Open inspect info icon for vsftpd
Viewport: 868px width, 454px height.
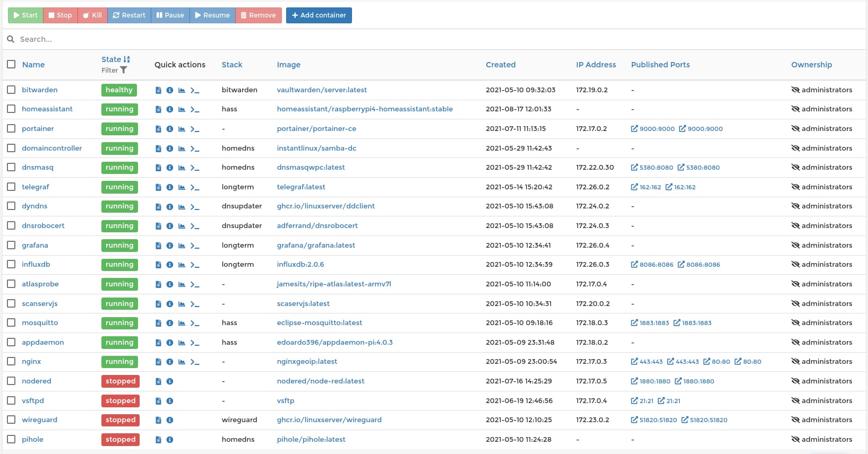pos(170,401)
